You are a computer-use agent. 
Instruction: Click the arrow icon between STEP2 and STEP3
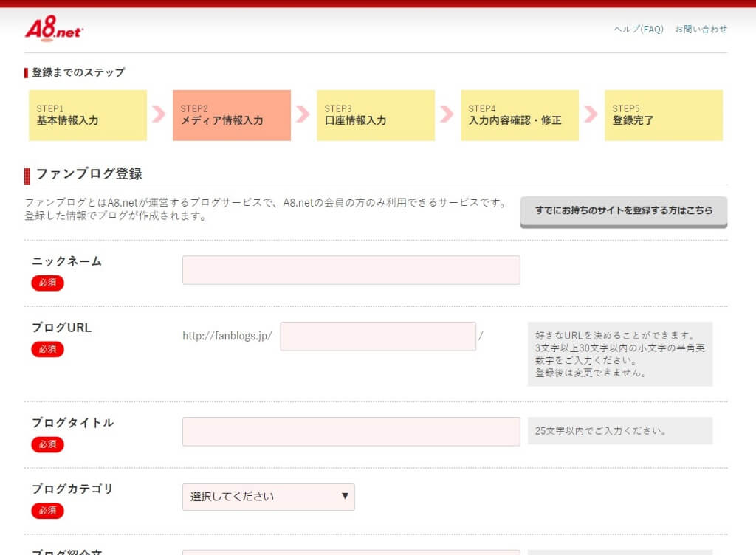pyautogui.click(x=304, y=115)
